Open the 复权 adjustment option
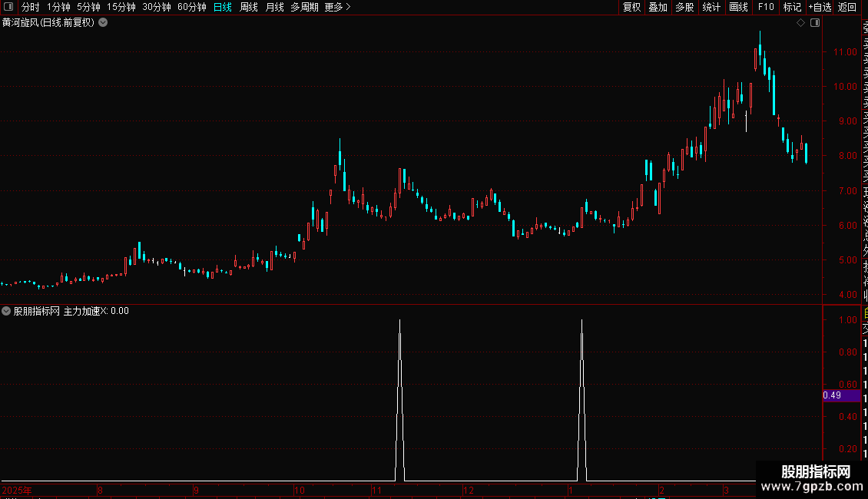Screen dimensions: 868x499 pos(631,7)
